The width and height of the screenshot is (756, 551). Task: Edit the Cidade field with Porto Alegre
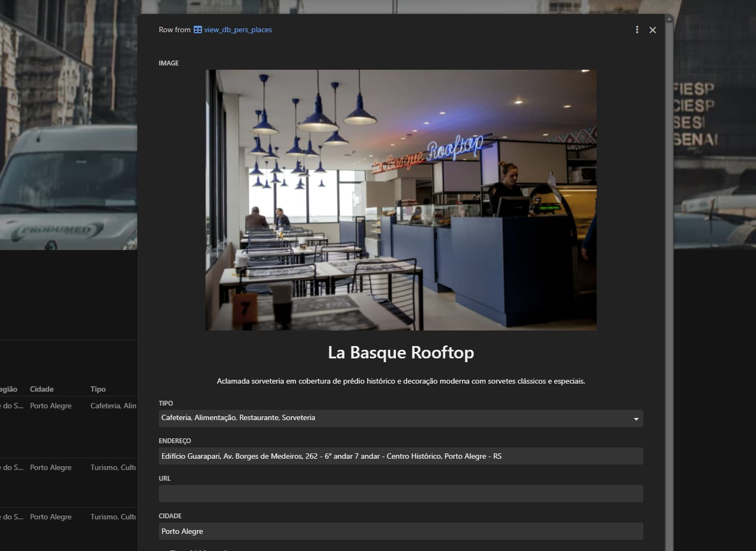(401, 531)
